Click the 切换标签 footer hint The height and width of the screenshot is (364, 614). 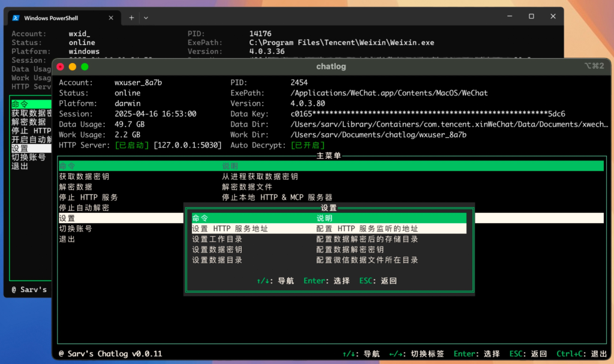pos(416,354)
